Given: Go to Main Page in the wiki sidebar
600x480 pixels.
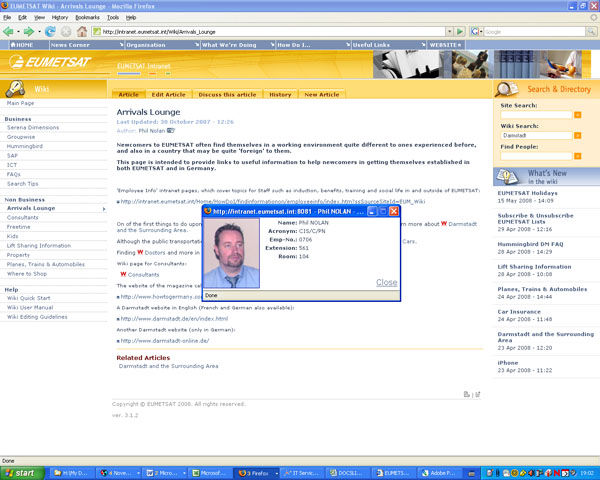Looking at the screenshot, I should click(20, 103).
